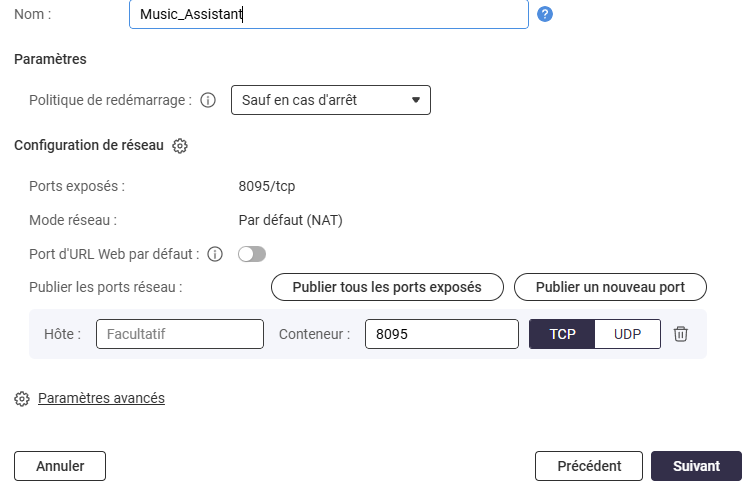Cancel with the Annuler button
The image size is (756, 491).
pos(60,466)
